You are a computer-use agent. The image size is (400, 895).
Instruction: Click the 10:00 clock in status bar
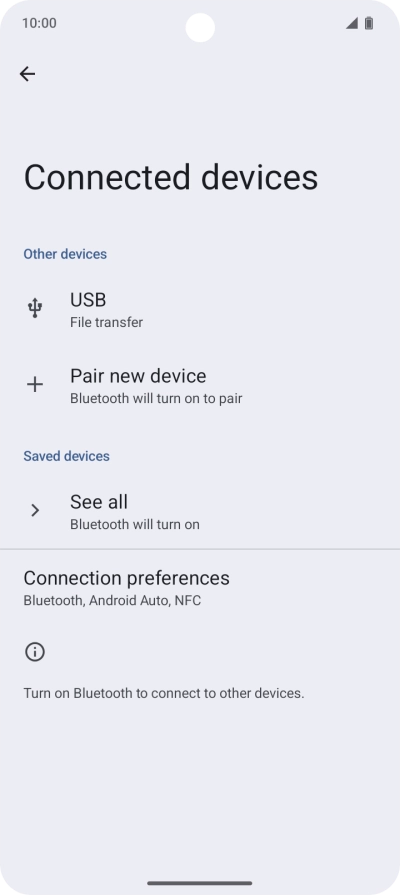click(x=39, y=23)
